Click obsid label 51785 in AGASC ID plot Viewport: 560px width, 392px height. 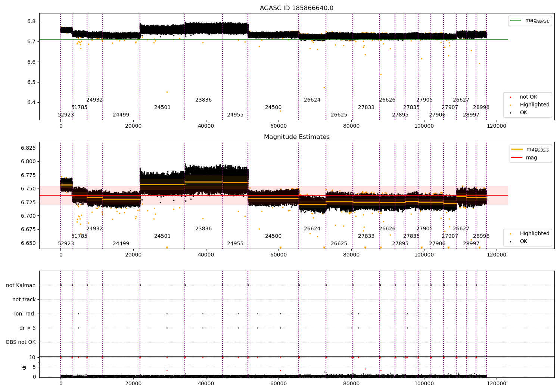(x=79, y=108)
